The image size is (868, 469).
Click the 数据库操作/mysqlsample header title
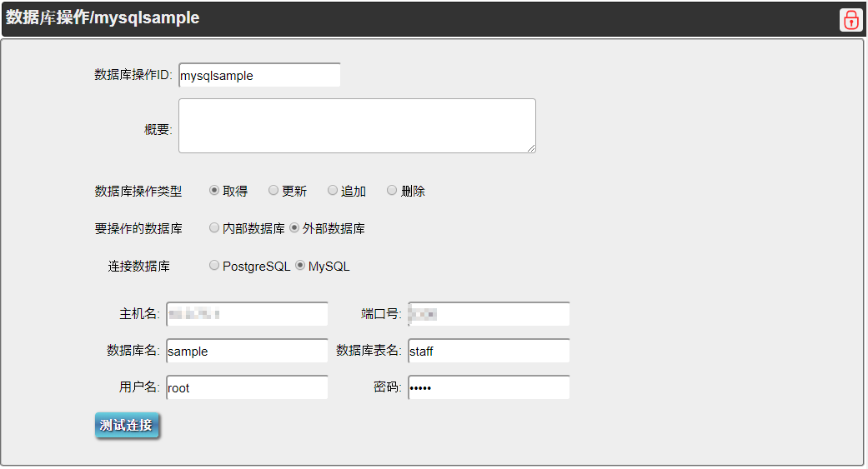(103, 17)
